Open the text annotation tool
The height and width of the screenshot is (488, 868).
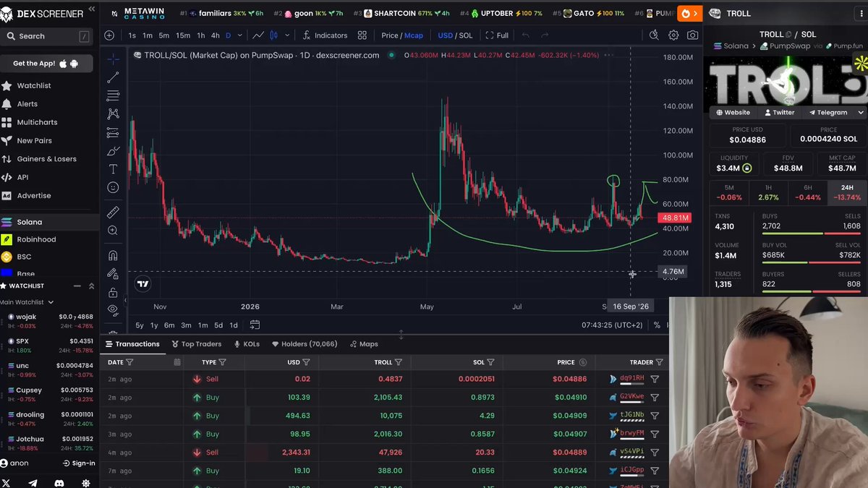113,169
